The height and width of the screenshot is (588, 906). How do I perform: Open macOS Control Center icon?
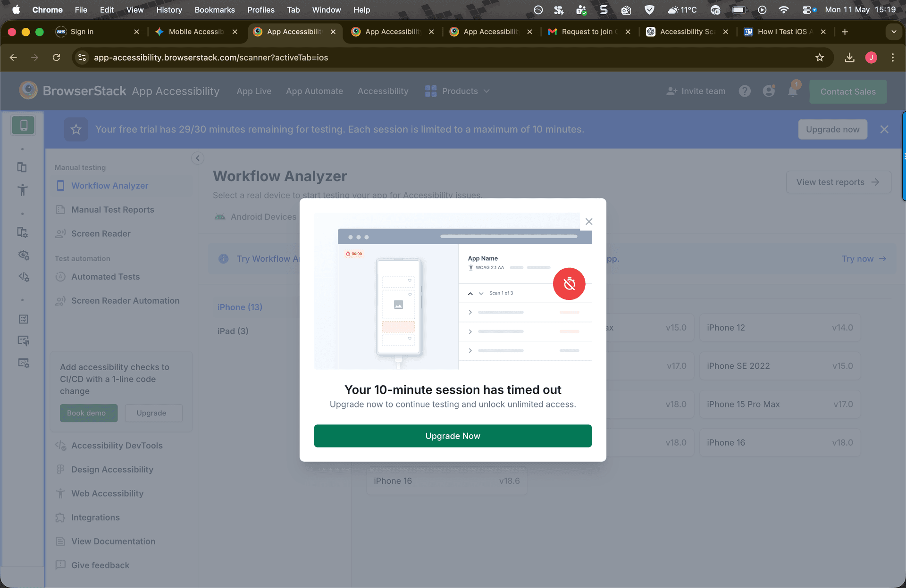[809, 9]
